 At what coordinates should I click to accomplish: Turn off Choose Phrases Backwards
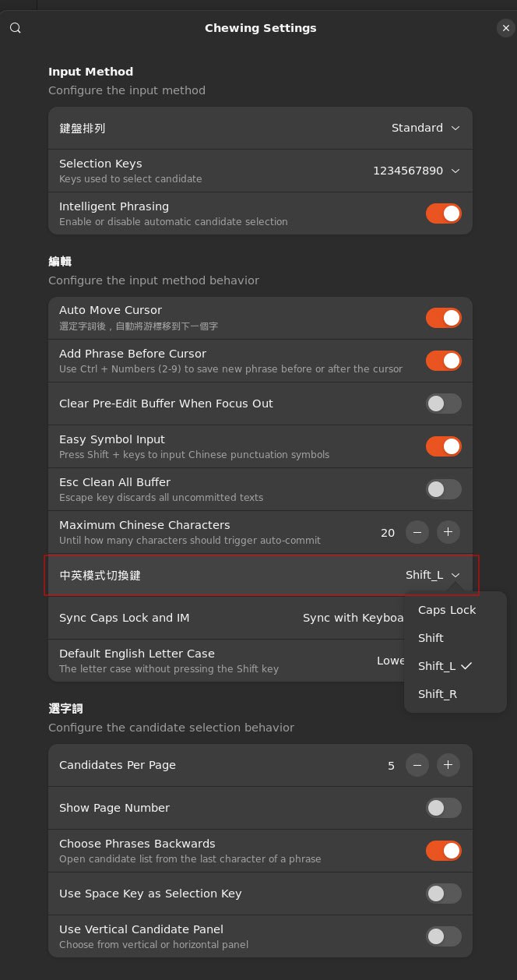[x=443, y=851]
